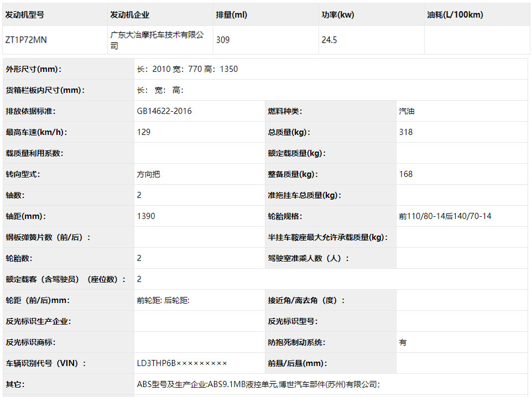Click the 外形尺寸(mm) row label

pyautogui.click(x=33, y=69)
